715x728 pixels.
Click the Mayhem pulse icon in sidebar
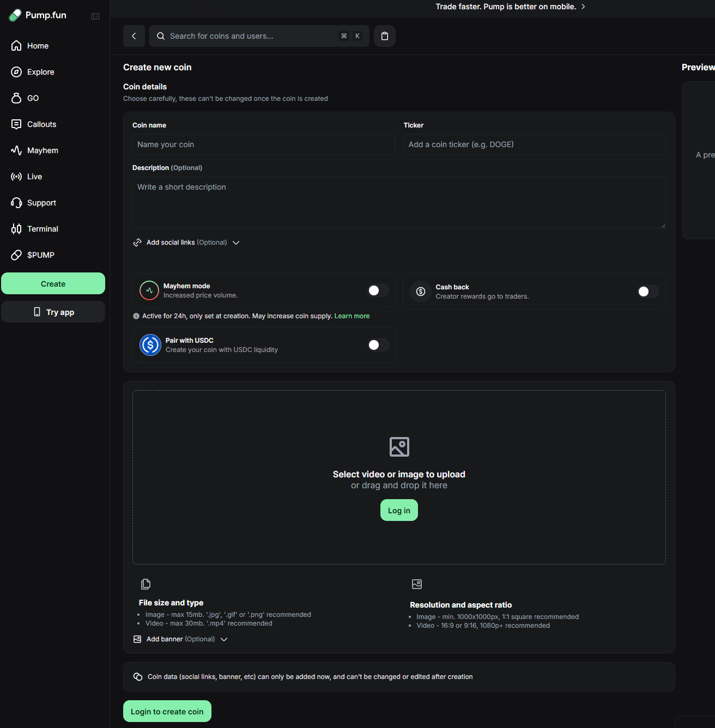(x=16, y=150)
